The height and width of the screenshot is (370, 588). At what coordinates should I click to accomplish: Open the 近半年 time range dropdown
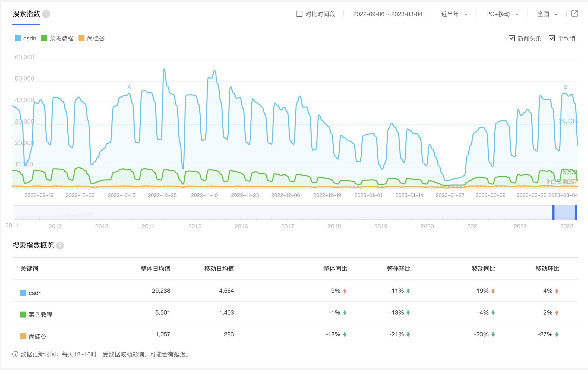pos(454,14)
